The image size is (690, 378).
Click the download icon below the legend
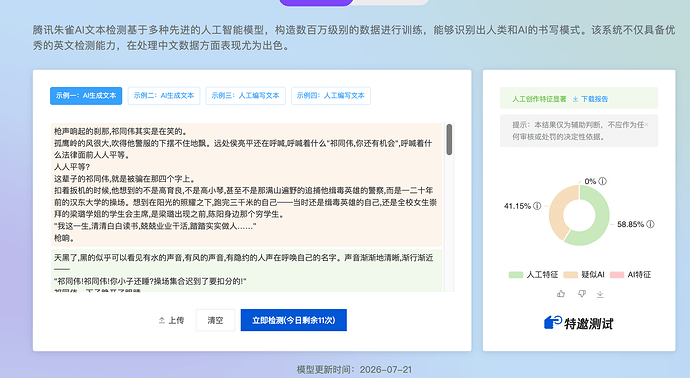point(600,294)
